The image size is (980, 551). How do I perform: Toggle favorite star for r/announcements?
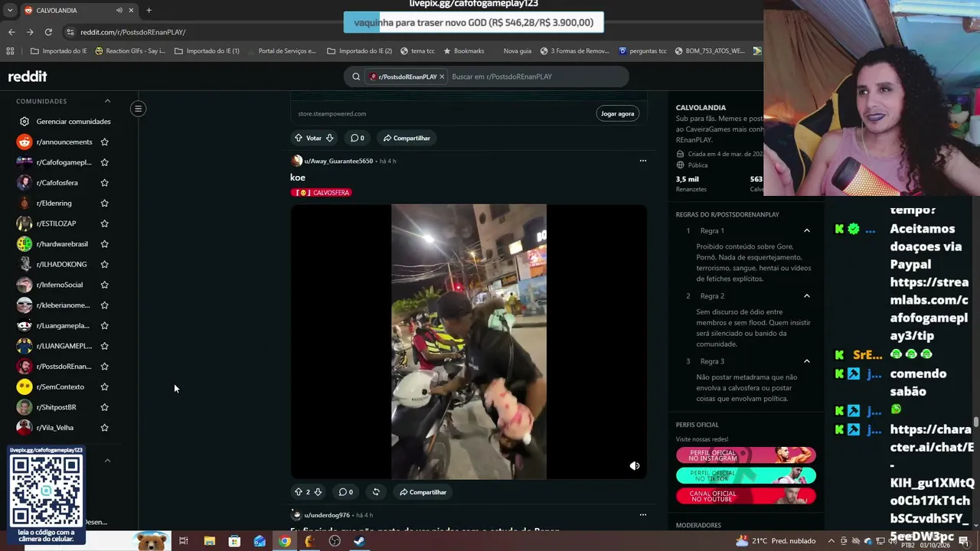pyautogui.click(x=104, y=142)
